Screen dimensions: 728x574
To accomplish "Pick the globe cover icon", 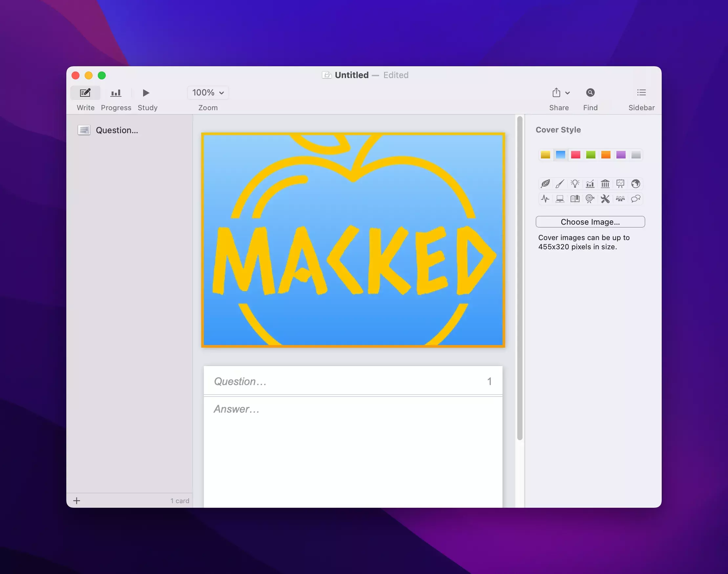I will pos(635,183).
